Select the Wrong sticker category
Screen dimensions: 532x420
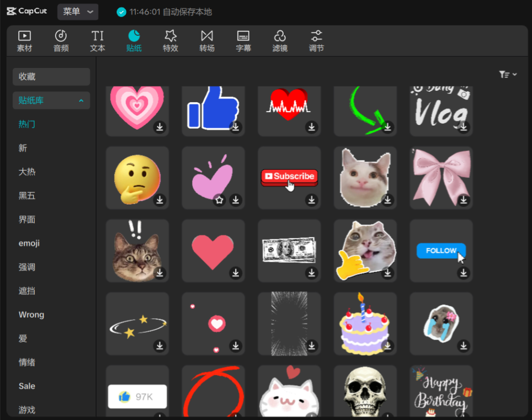click(31, 315)
